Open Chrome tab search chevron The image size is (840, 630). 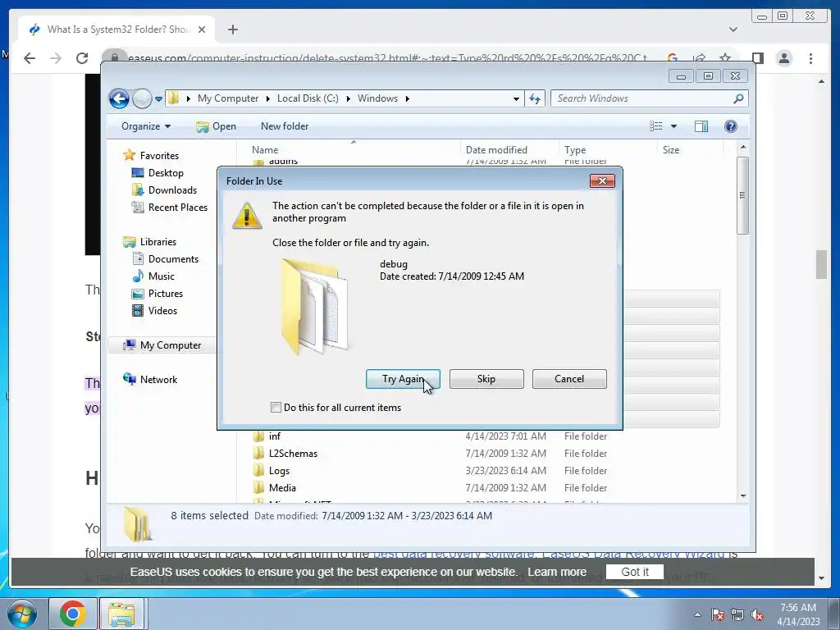tap(733, 30)
